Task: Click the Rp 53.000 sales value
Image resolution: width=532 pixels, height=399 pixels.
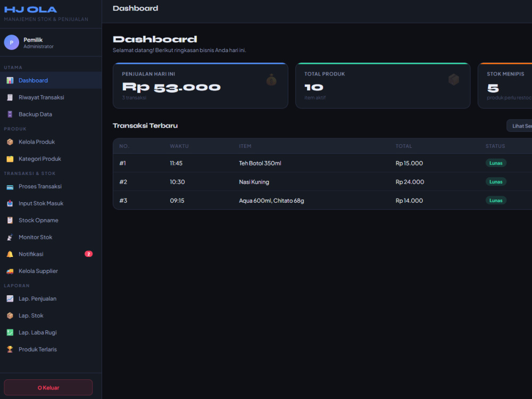Action: point(171,87)
